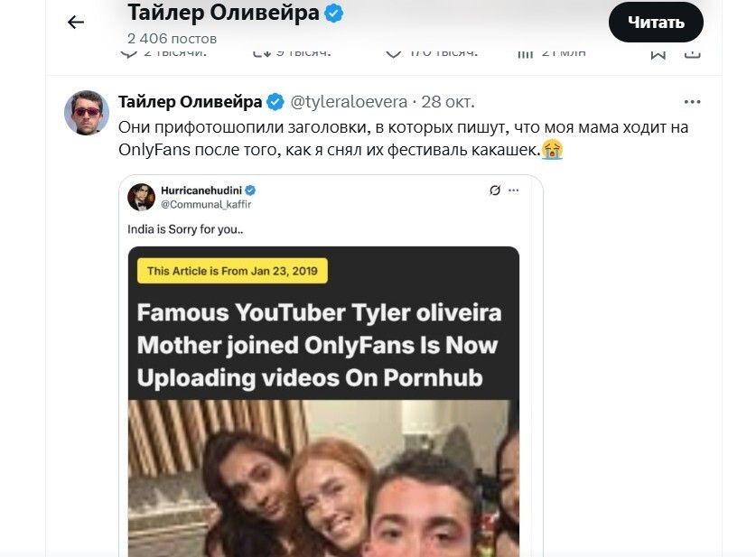Viewport: 756px width, 557px height.
Task: Go back using the left arrow
Action: [76, 23]
